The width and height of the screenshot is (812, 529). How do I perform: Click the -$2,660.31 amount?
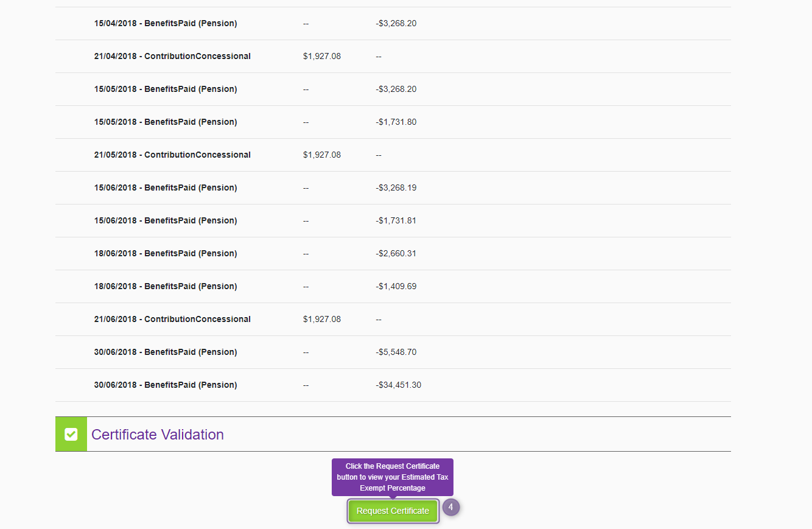pos(396,253)
